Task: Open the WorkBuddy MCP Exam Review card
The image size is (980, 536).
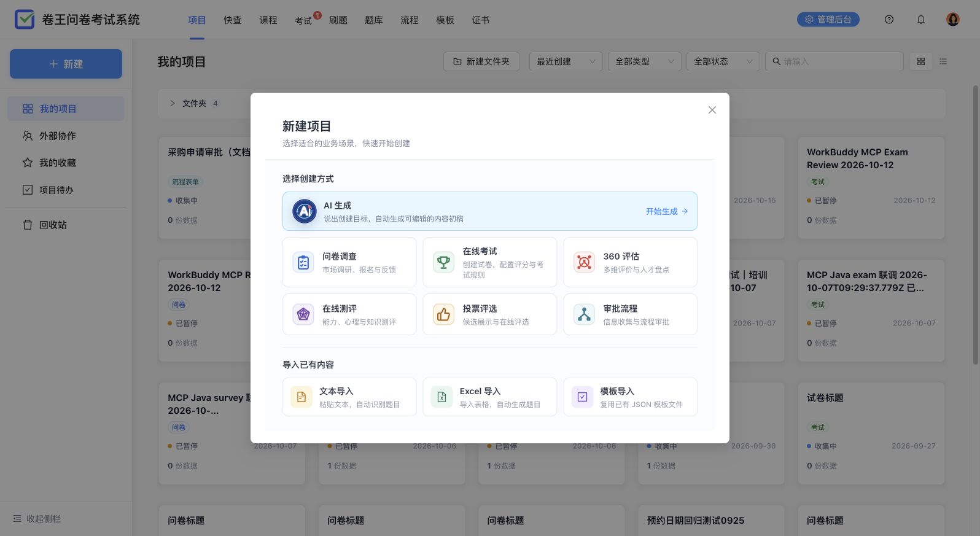Action: (871, 188)
